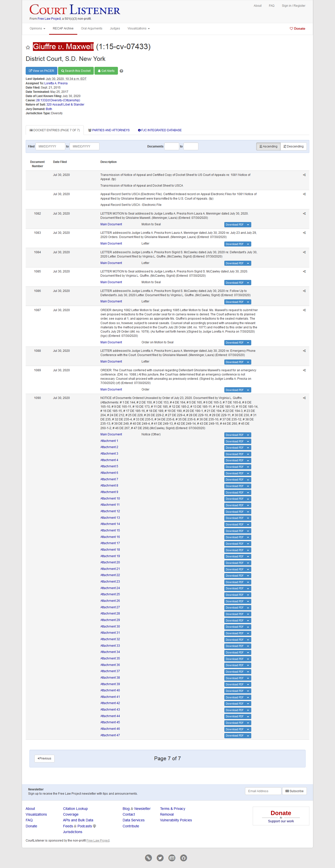
Task: Open Citation Lookup footer link
Action: (x=75, y=809)
